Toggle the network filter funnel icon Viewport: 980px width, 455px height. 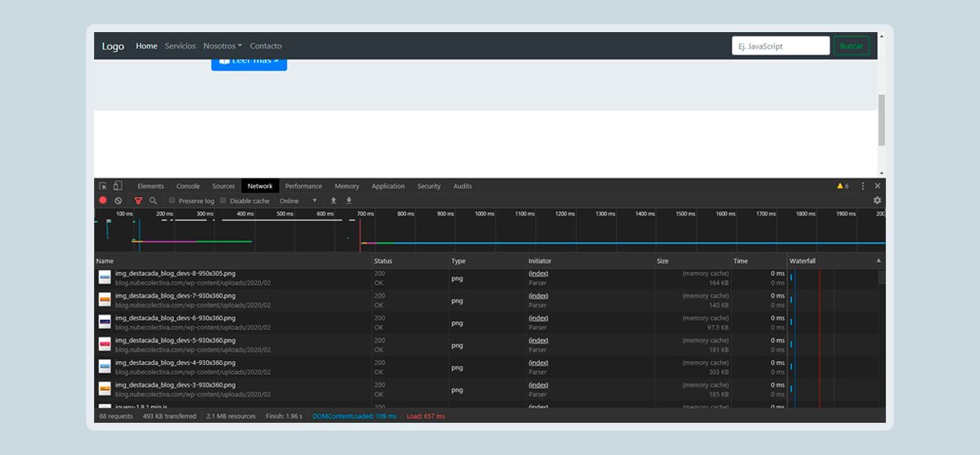(x=139, y=201)
